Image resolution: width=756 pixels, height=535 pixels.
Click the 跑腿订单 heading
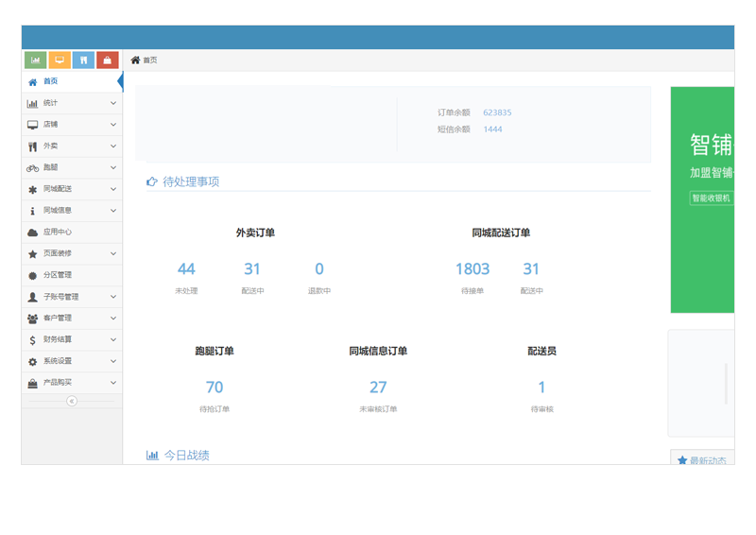pos(215,352)
